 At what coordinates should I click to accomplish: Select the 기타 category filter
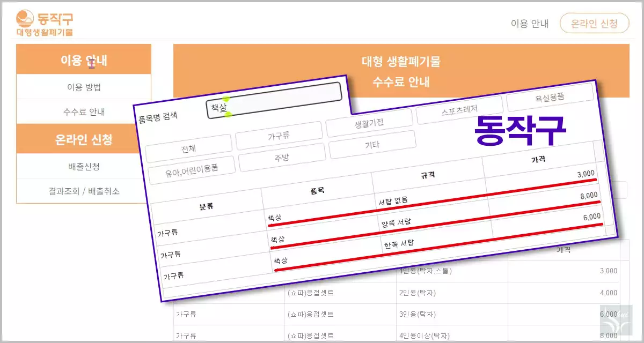[373, 144]
